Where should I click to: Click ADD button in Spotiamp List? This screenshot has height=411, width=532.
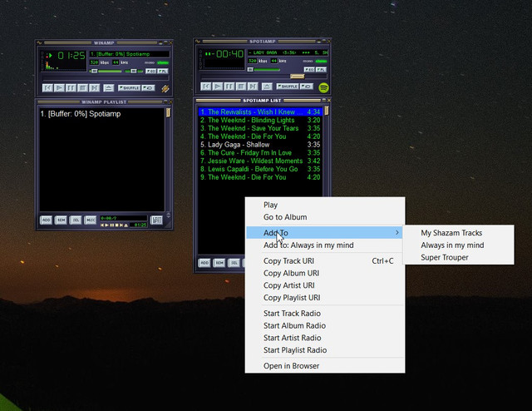(x=204, y=263)
